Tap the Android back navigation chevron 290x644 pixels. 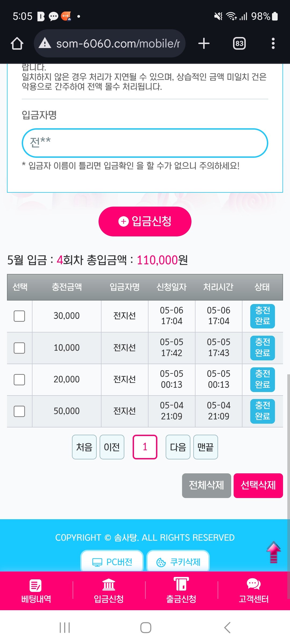(x=227, y=628)
